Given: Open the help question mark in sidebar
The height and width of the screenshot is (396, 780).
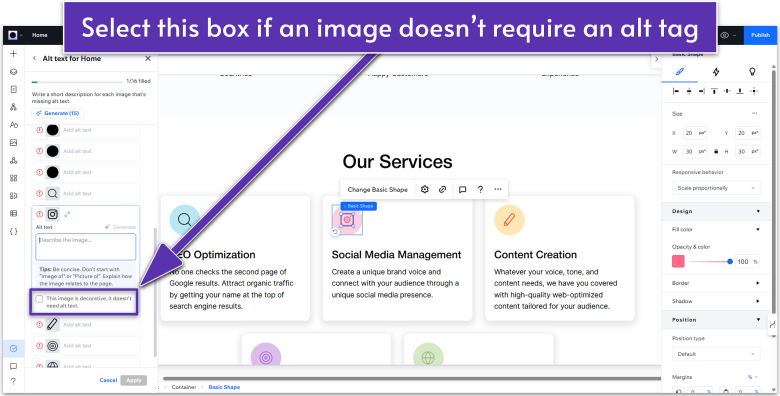Looking at the screenshot, I should 13,382.
